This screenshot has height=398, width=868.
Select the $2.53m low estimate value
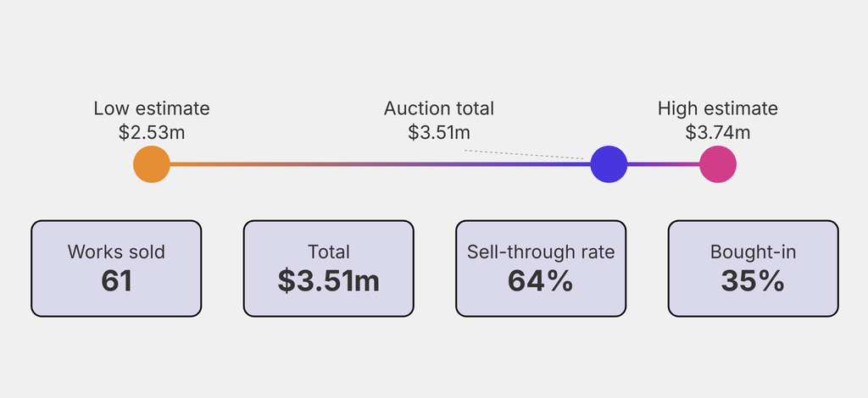[152, 132]
